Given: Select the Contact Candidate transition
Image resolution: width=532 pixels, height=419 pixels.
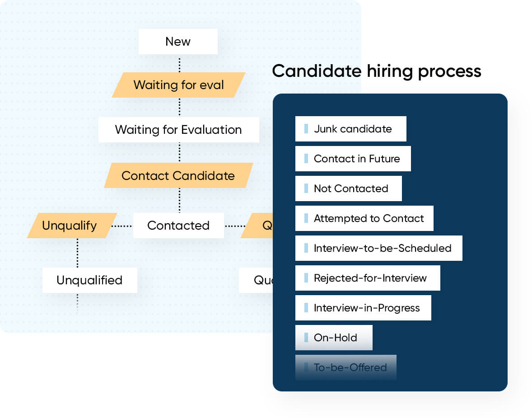Looking at the screenshot, I should click(x=178, y=175).
